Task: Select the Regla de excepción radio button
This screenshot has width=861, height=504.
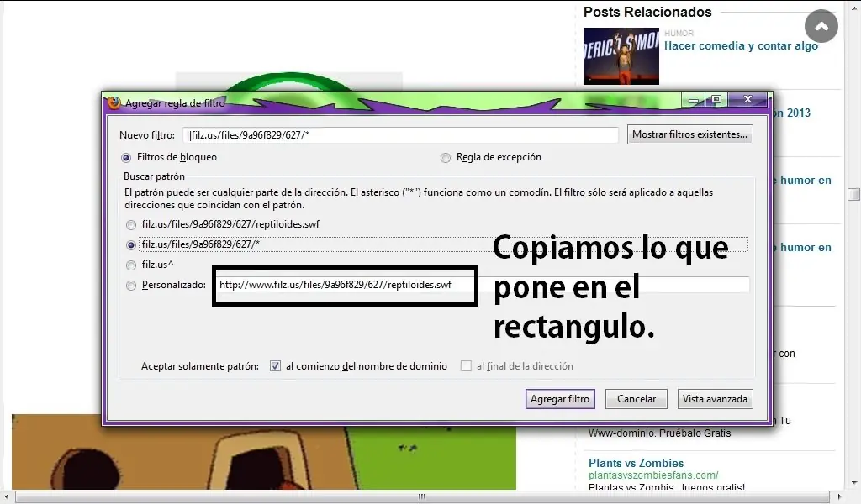Action: click(x=446, y=158)
